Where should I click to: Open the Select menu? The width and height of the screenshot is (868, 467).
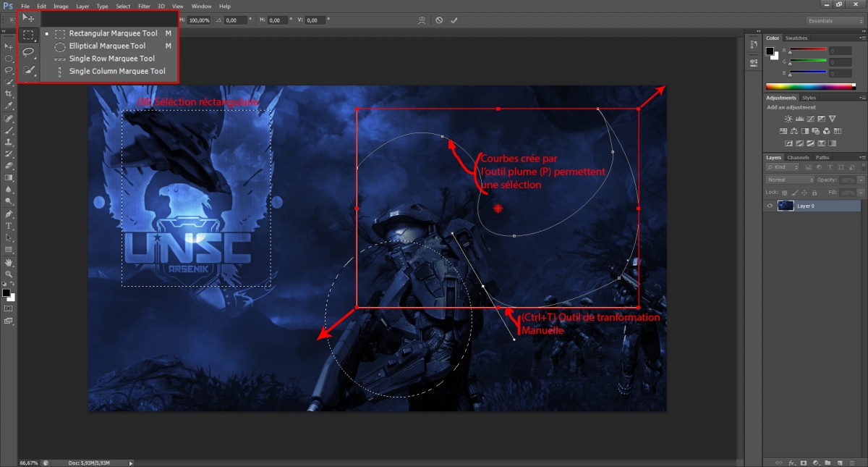[123, 6]
